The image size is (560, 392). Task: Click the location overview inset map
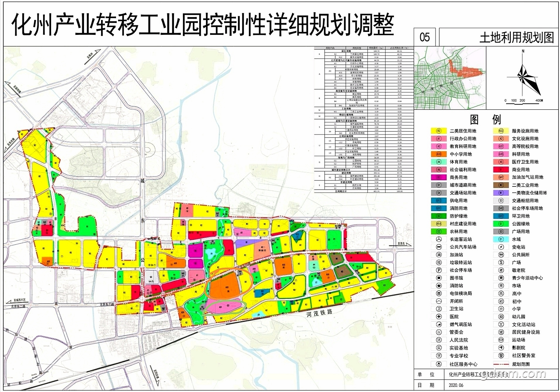point(450,78)
